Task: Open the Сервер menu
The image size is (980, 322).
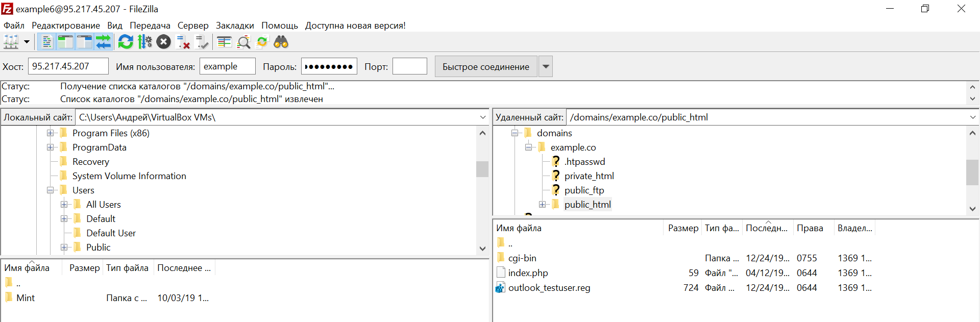Action: 192,26
